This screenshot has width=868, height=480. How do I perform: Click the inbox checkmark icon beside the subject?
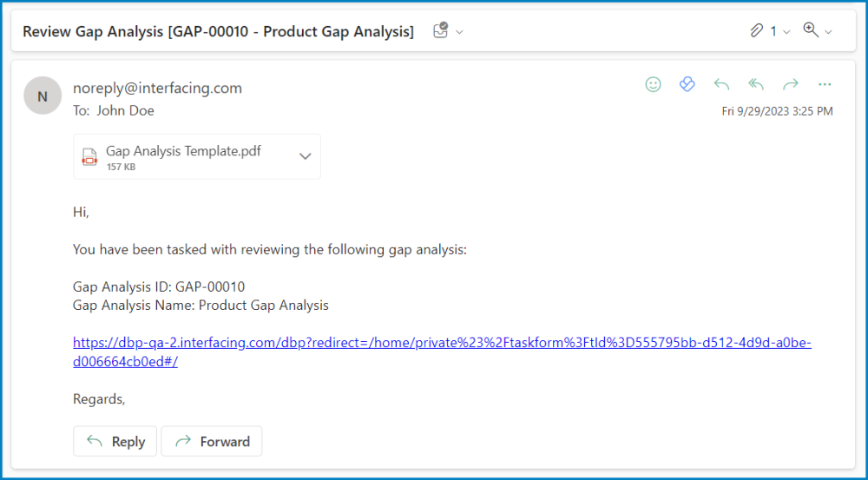tap(440, 31)
